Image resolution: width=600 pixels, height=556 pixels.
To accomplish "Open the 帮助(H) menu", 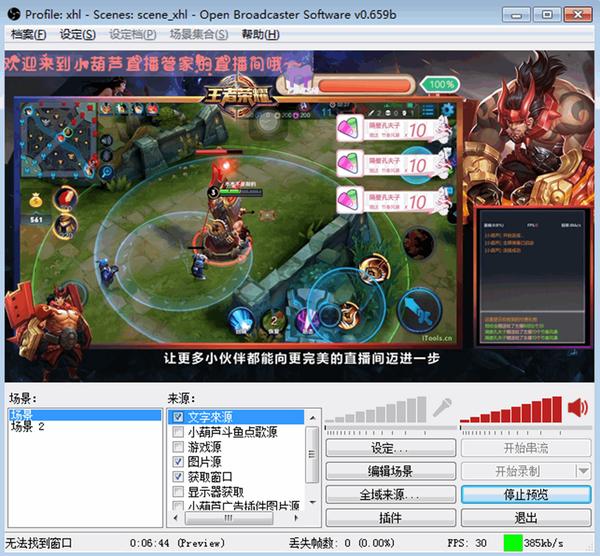I will click(x=260, y=35).
